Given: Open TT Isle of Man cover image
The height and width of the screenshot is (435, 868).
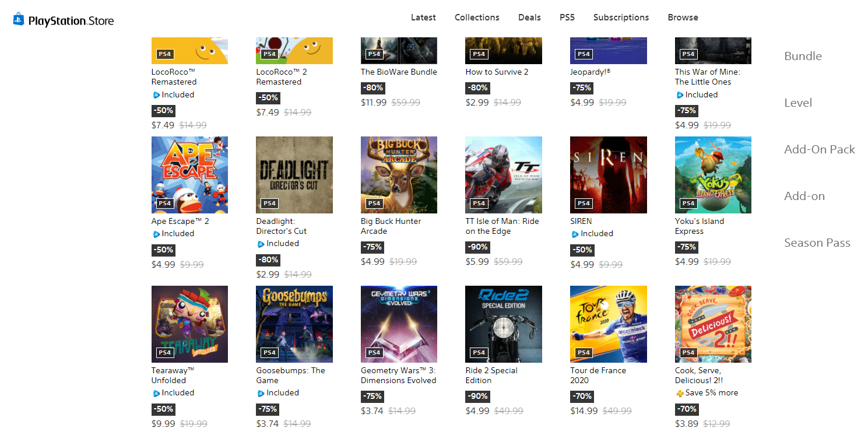Looking at the screenshot, I should coord(504,175).
